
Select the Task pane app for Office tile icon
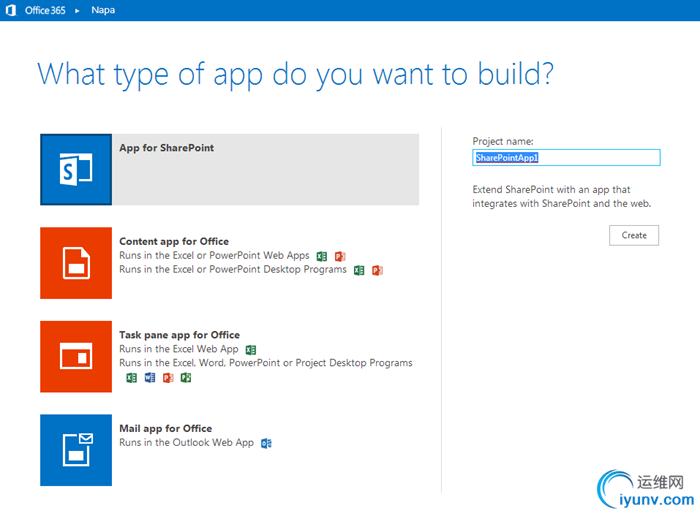click(76, 357)
